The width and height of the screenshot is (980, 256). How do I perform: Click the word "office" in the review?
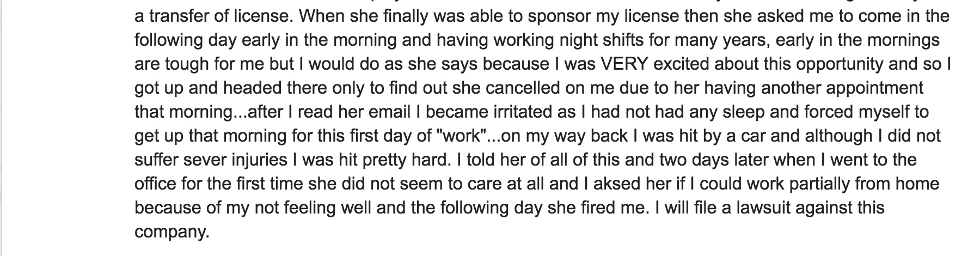[158, 184]
